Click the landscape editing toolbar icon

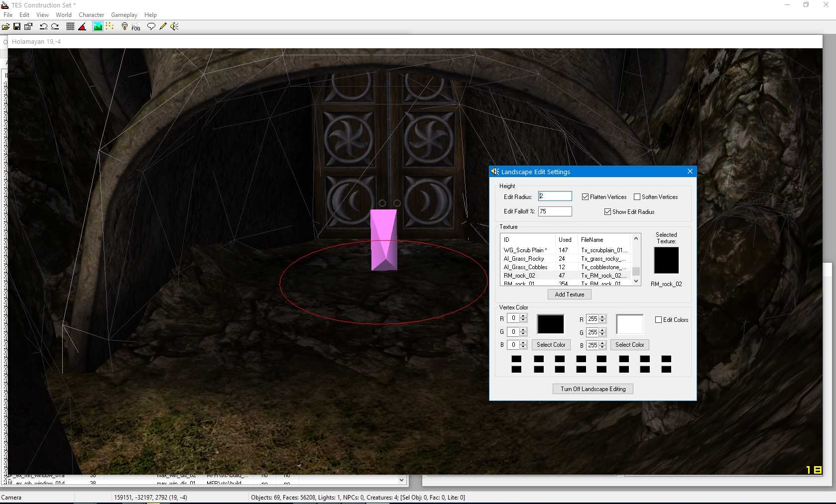pos(98,27)
